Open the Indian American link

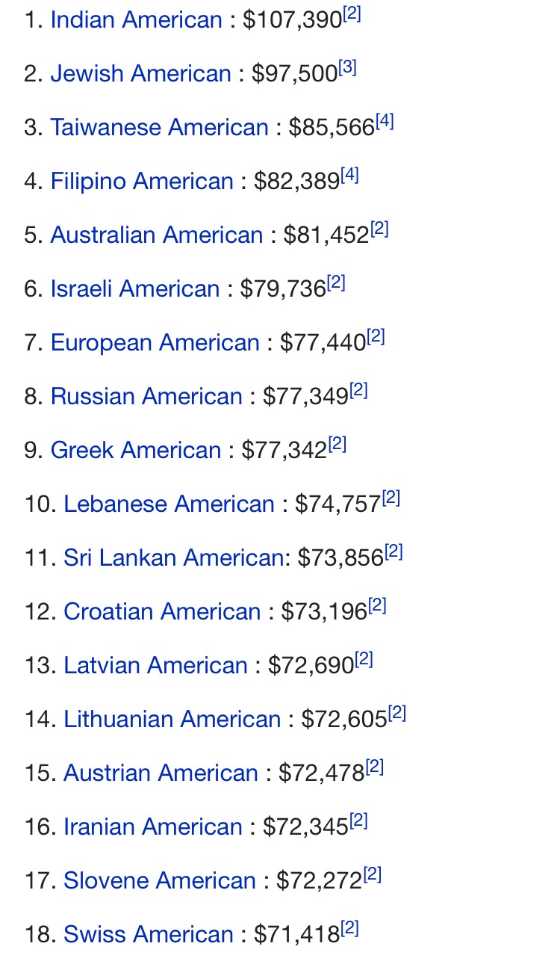tap(136, 20)
